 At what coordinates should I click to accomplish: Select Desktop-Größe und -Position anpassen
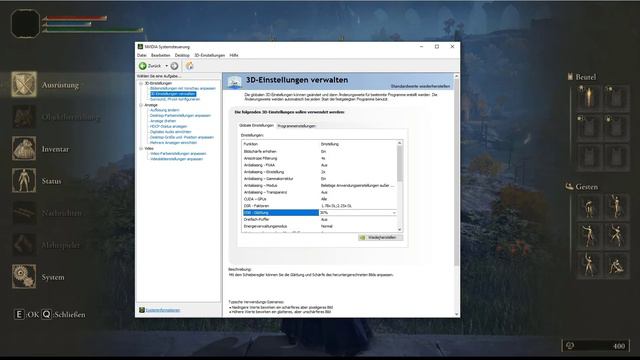[182, 137]
